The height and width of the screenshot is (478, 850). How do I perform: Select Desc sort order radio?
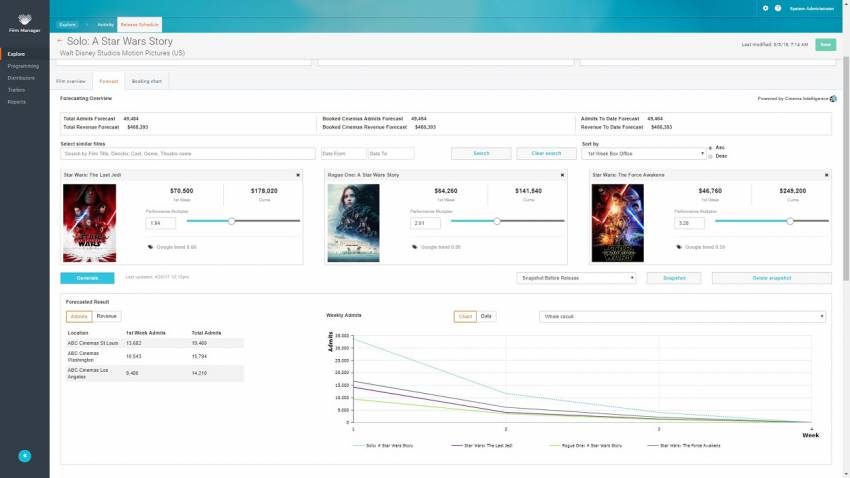pyautogui.click(x=710, y=156)
